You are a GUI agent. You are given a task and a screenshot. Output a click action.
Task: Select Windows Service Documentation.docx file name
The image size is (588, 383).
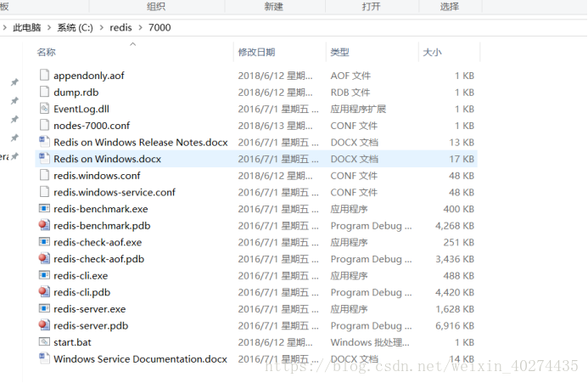[x=140, y=358]
